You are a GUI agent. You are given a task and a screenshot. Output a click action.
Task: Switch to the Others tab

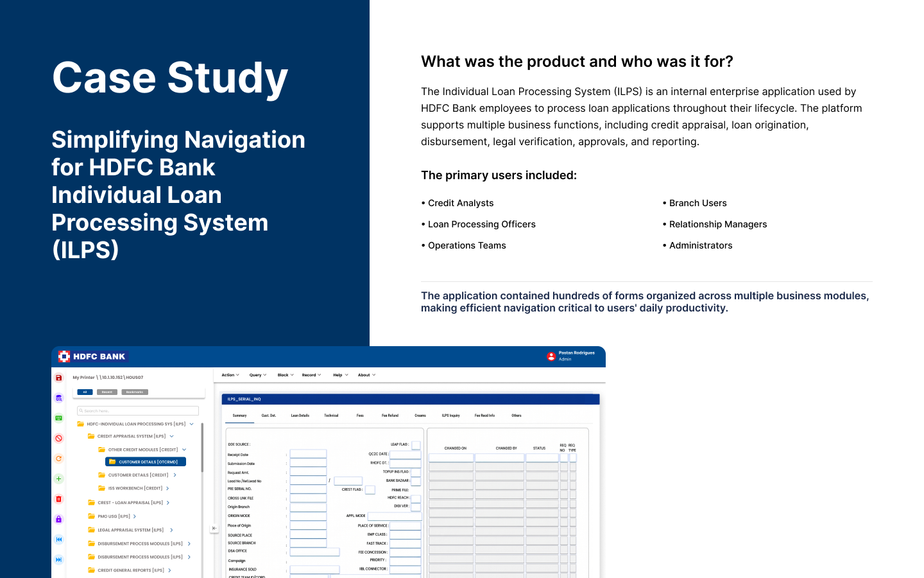tap(517, 416)
